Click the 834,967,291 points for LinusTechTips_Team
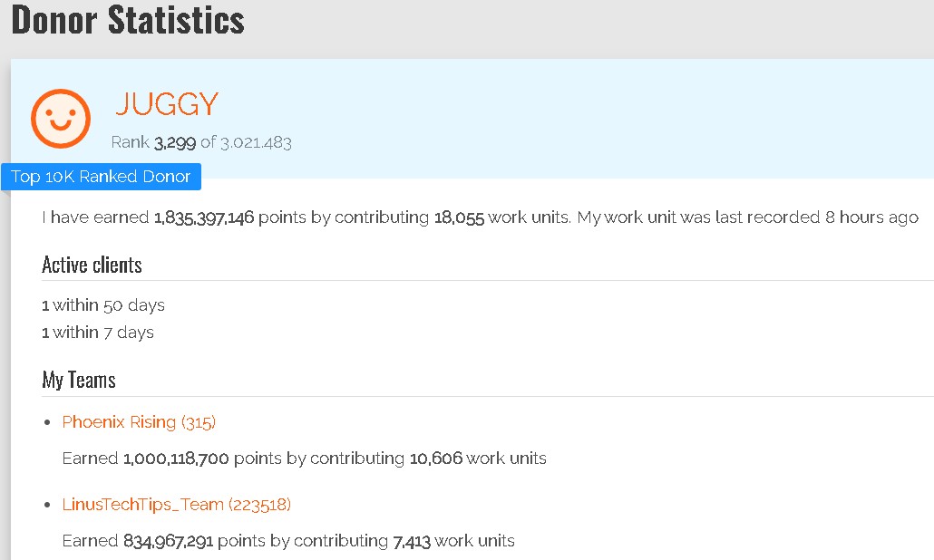The width and height of the screenshot is (934, 560). click(x=168, y=541)
